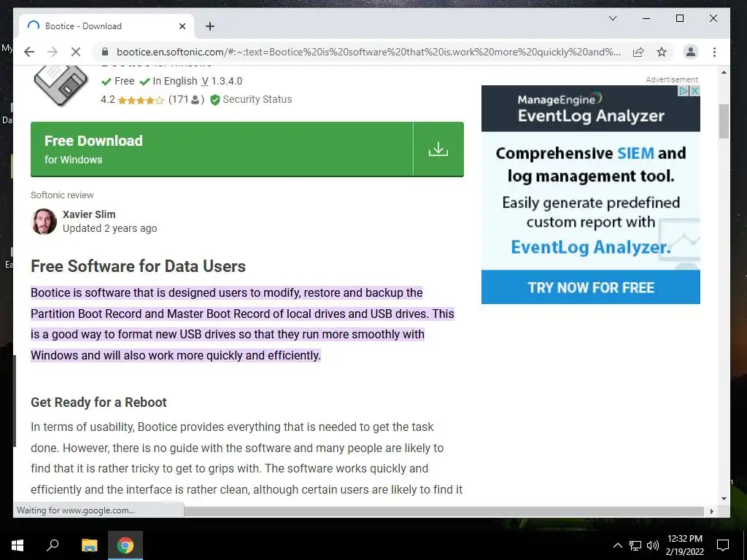Open the Chrome profile avatar menu
747x560 pixels.
click(x=691, y=52)
